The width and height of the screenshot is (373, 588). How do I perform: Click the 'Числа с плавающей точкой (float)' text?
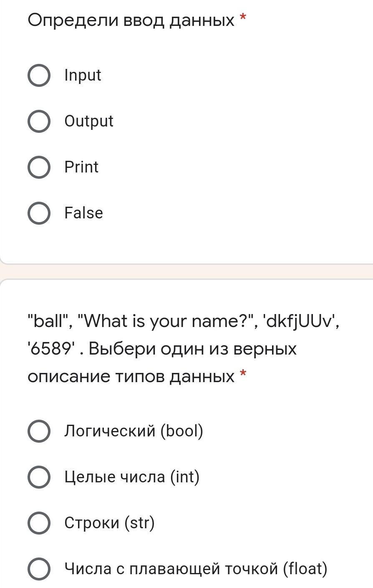(x=196, y=569)
